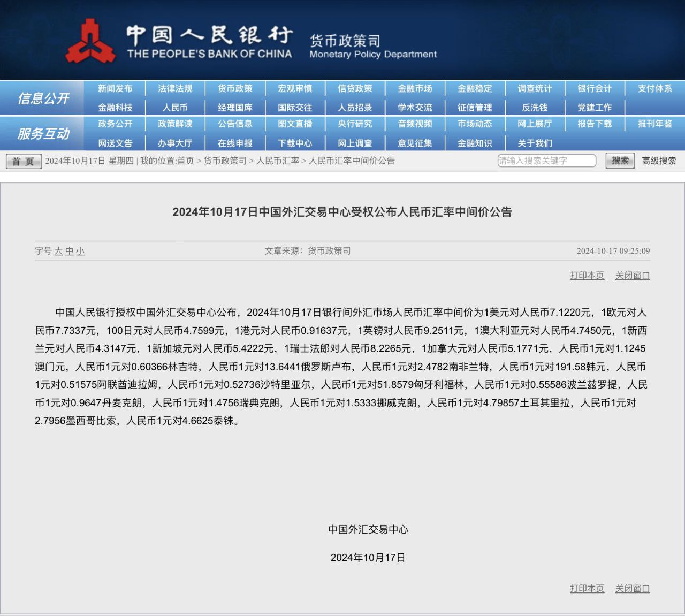Viewport: 685px width, 616px height.
Task: Select 经理国库 navigation link
Action: tap(235, 108)
